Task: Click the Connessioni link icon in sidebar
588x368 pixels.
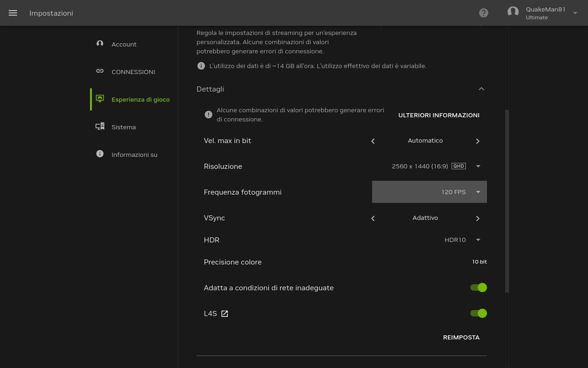Action: pos(100,71)
